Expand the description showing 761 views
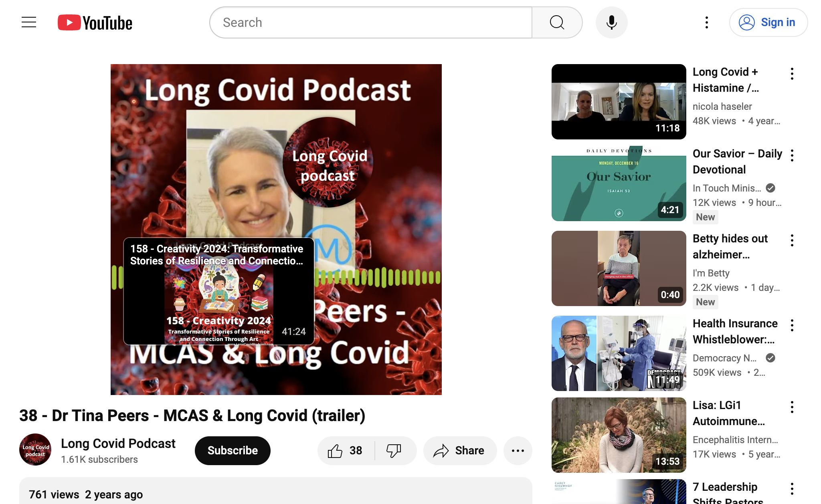The width and height of the screenshot is (821, 504). point(276,491)
